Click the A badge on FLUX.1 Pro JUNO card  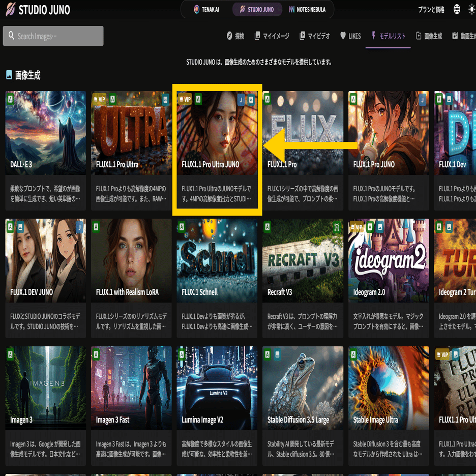(x=353, y=99)
